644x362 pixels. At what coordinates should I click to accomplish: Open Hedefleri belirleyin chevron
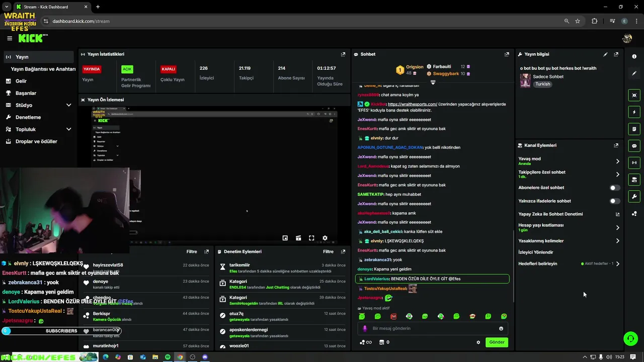pyautogui.click(x=617, y=263)
